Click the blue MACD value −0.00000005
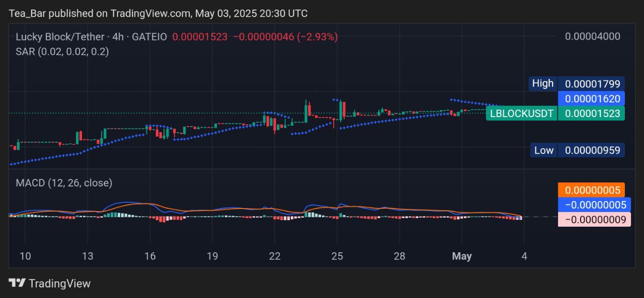 595,205
